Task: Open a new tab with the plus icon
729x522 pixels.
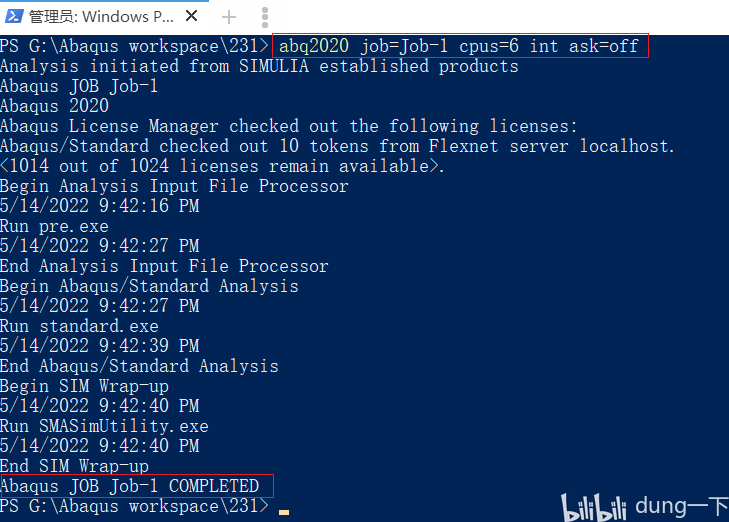Action: (229, 18)
